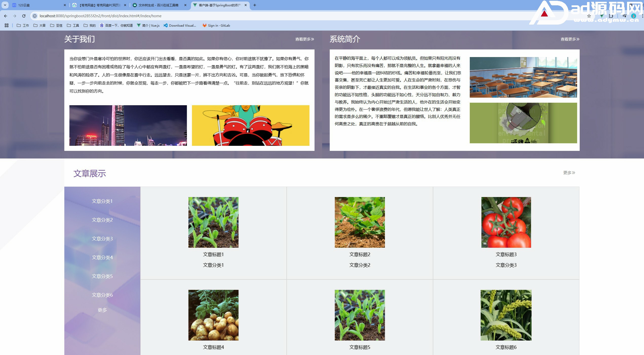644x355 pixels.
Task: Open the Sign in · GitLab bookmark
Action: pyautogui.click(x=216, y=25)
